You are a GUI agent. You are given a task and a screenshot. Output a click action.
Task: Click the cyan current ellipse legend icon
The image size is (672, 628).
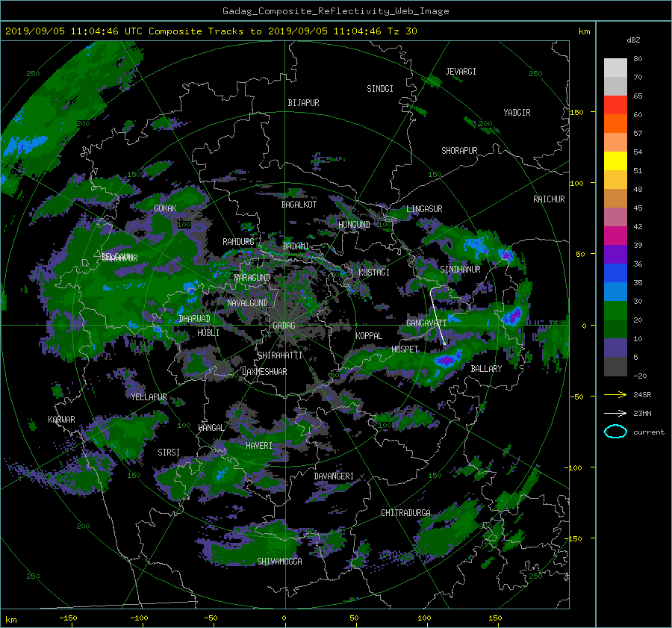[615, 432]
